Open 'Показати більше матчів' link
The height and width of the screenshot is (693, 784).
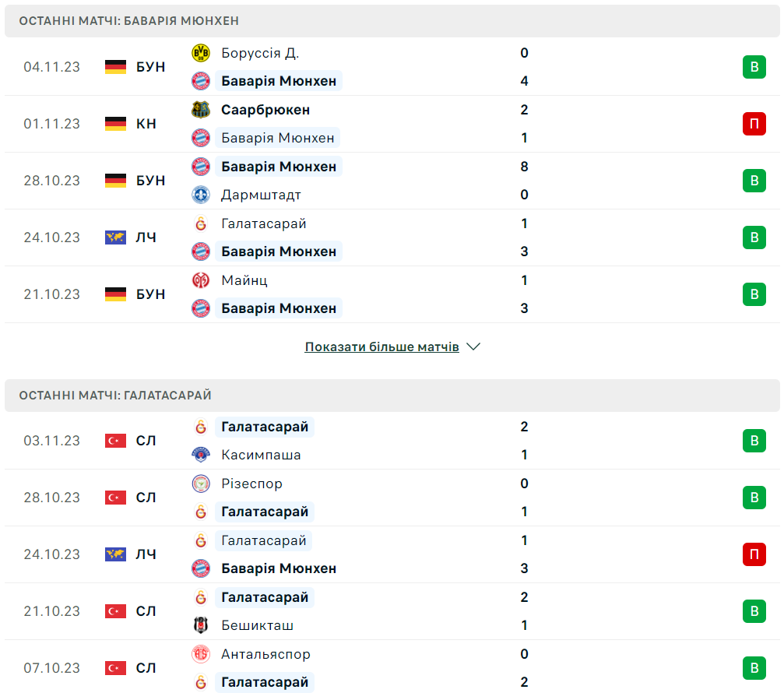(x=381, y=346)
